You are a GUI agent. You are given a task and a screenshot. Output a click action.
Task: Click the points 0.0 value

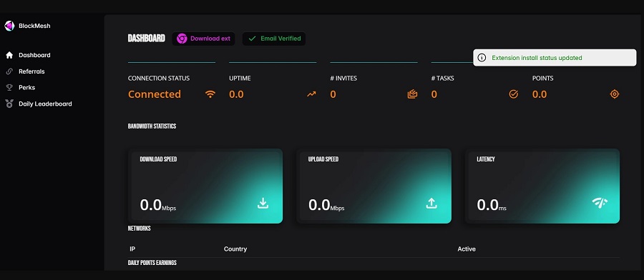coord(540,94)
